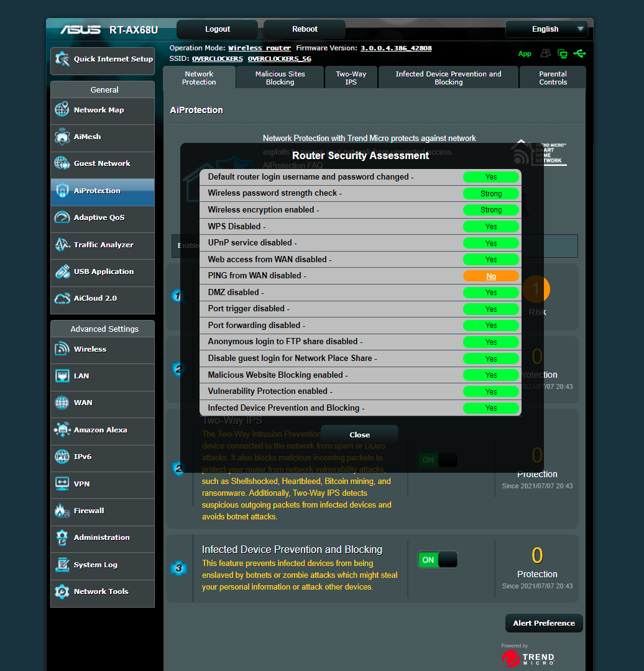Screen dimensions: 644x671
Task: Click the Infected Device Prevention protection count 0
Action: coord(537,555)
